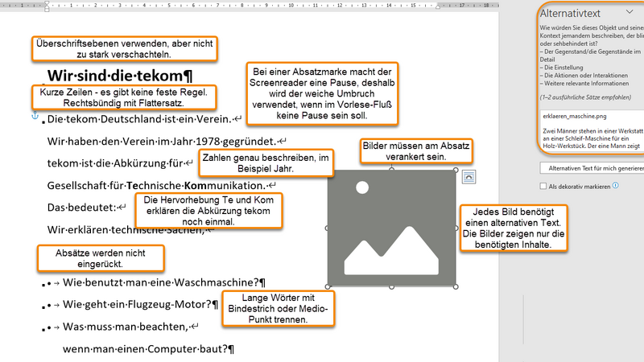
Task: Open Layout Options icon next to the image
Action: coord(470,176)
